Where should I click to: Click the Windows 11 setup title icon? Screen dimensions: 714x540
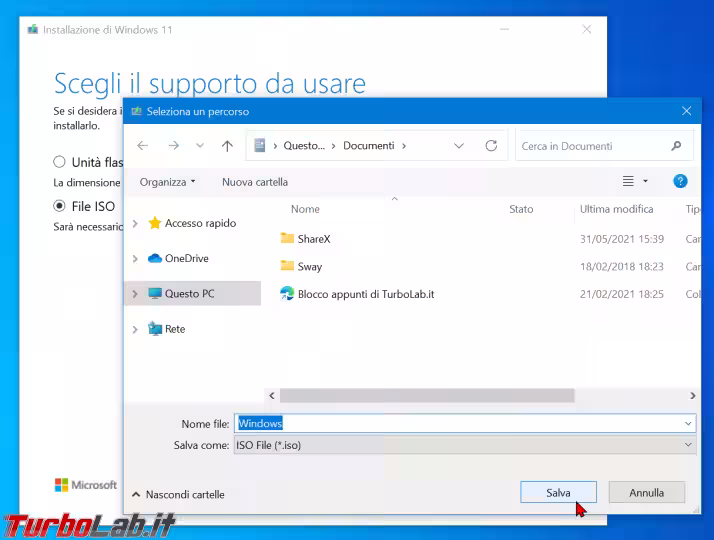33,30
